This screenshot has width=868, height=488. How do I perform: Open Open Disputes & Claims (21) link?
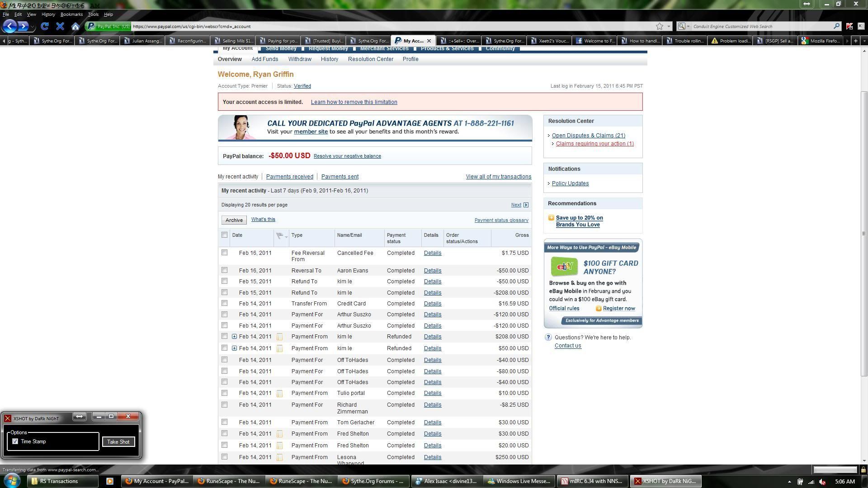[588, 136]
